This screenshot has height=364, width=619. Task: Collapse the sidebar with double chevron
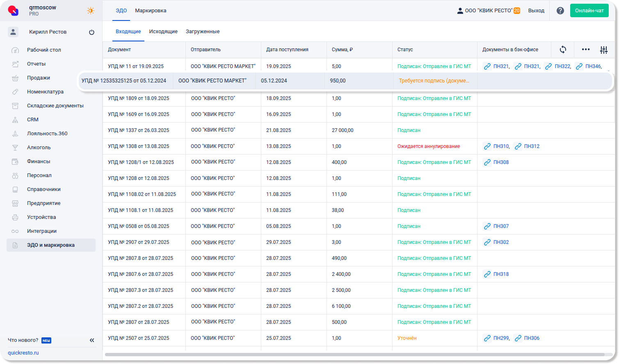tap(92, 340)
